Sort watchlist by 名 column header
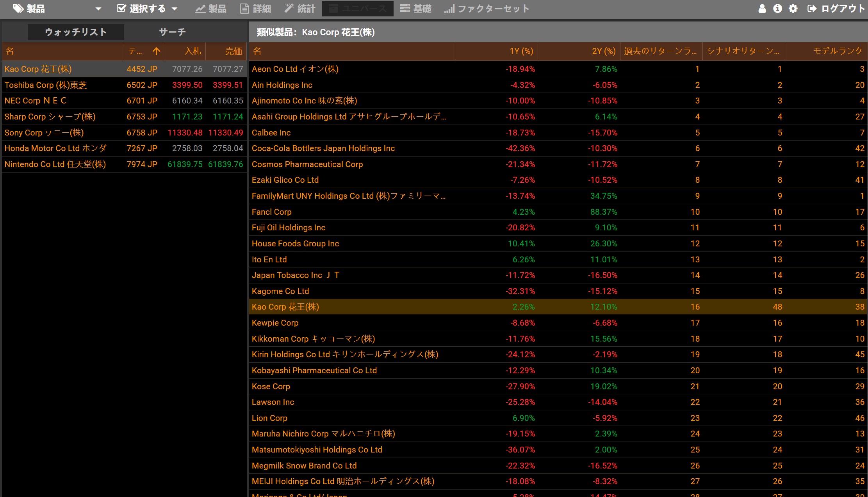This screenshot has width=868, height=497. [63, 51]
